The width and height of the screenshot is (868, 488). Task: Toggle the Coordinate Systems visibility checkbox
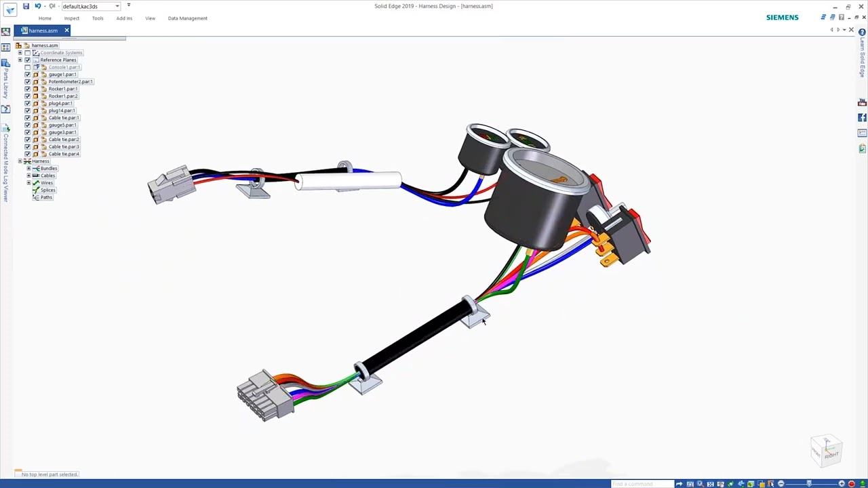pyautogui.click(x=28, y=53)
